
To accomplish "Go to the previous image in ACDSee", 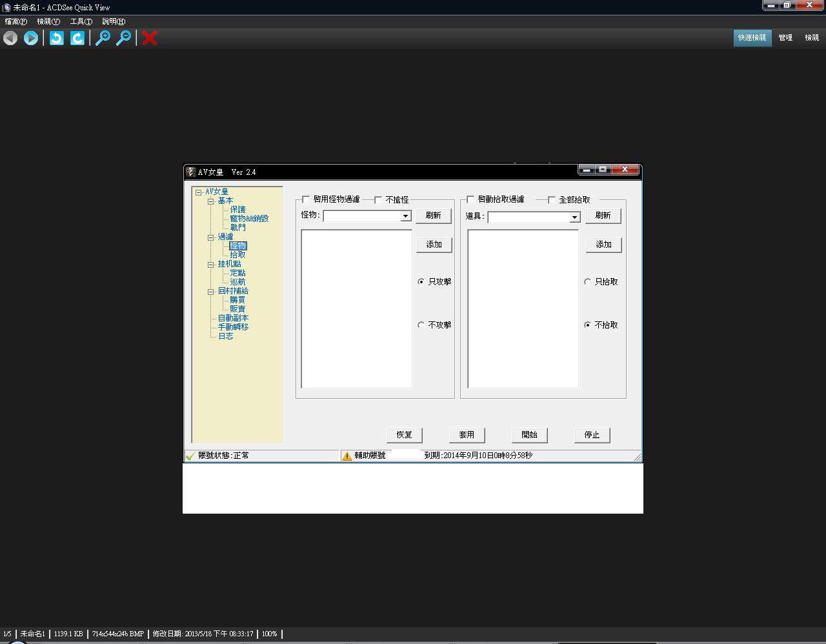I will click(x=10, y=38).
